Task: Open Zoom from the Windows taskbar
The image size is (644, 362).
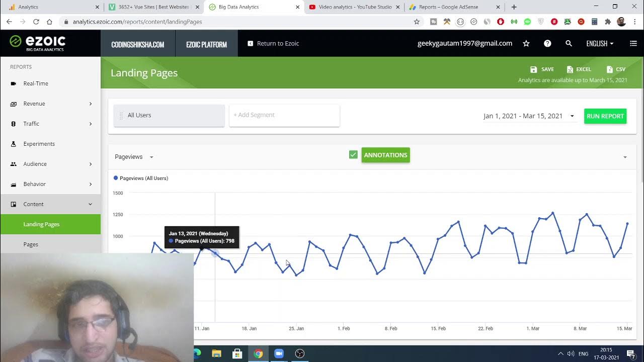Action: point(279,353)
